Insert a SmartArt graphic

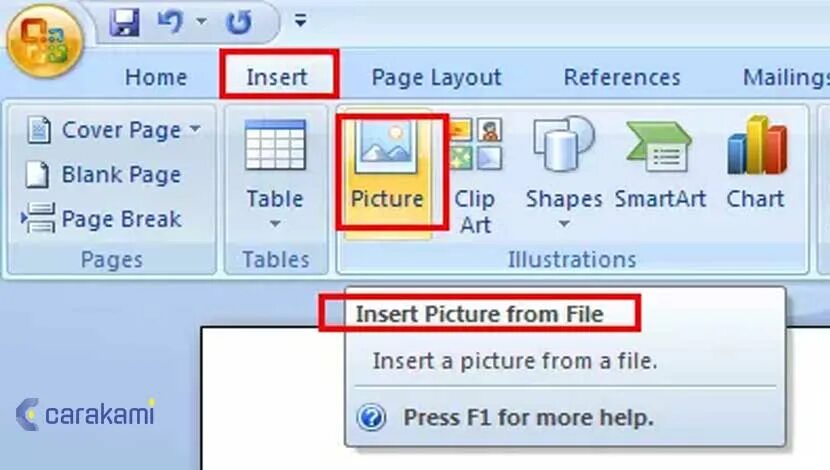pos(660,165)
